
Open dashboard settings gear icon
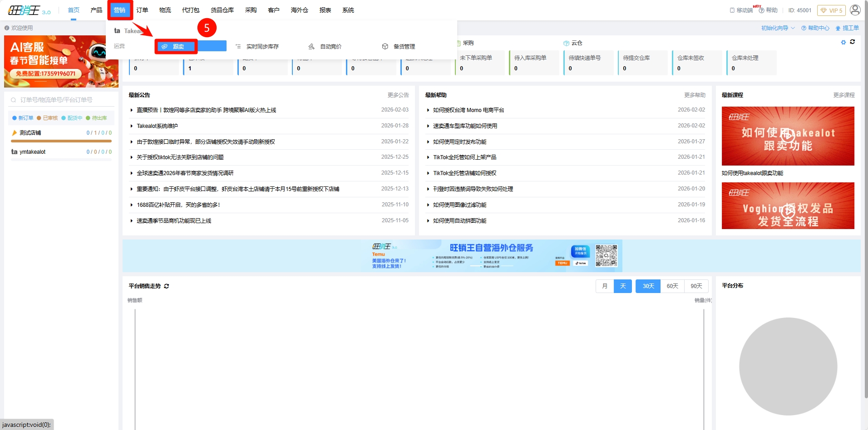click(x=843, y=42)
